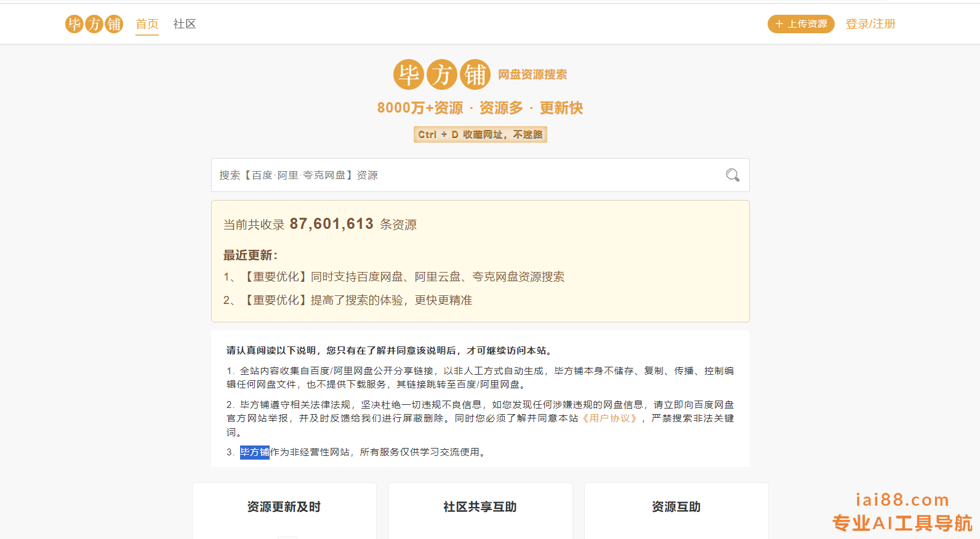Click the 毕方铺 logo in the header
This screenshot has width=980, height=539.
tap(94, 24)
